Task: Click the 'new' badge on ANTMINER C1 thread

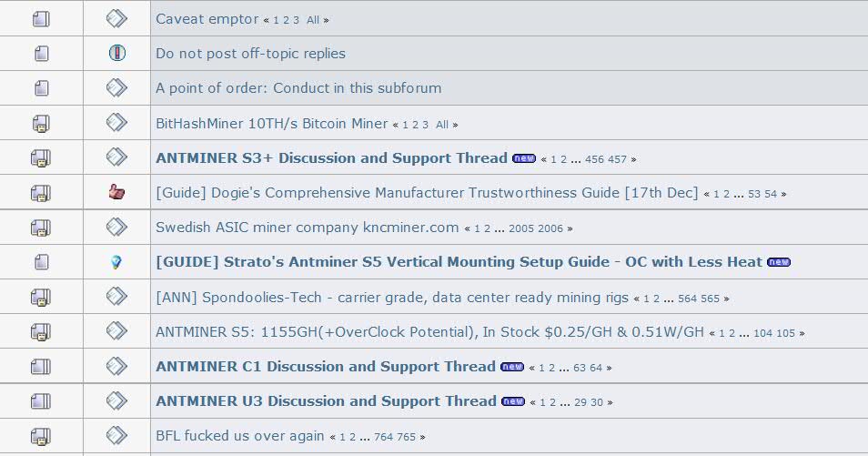Action: [x=511, y=367]
